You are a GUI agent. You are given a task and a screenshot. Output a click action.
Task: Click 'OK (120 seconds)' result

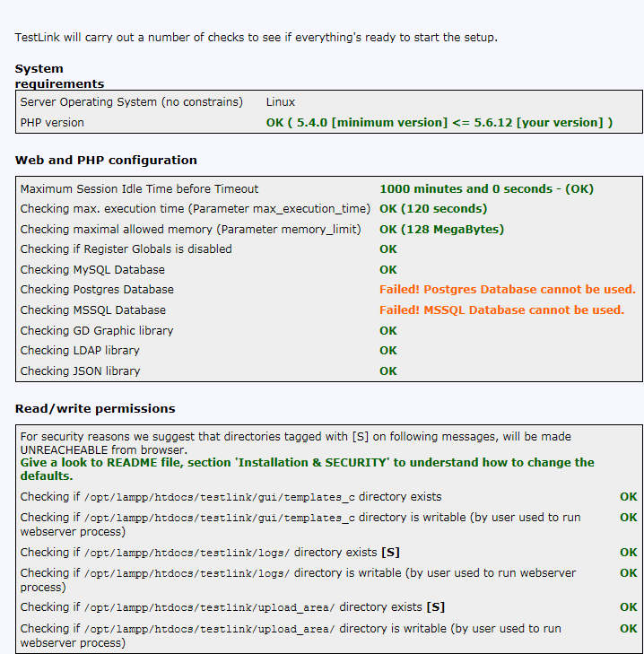433,208
